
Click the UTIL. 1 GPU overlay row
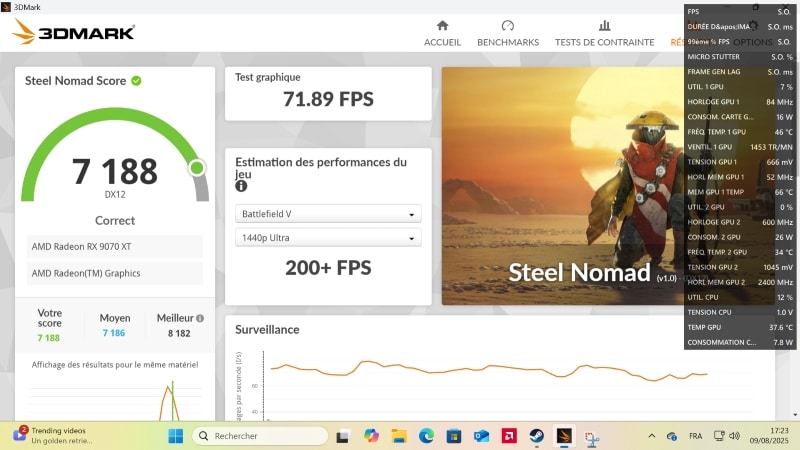740,87
